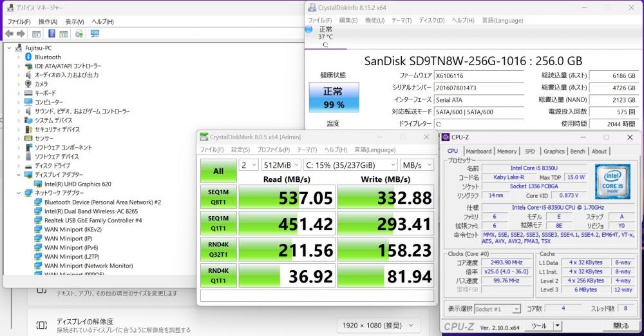The height and width of the screenshot is (336, 644).
Task: Switch to the Bench tab in CPU-Z
Action: [x=578, y=152]
